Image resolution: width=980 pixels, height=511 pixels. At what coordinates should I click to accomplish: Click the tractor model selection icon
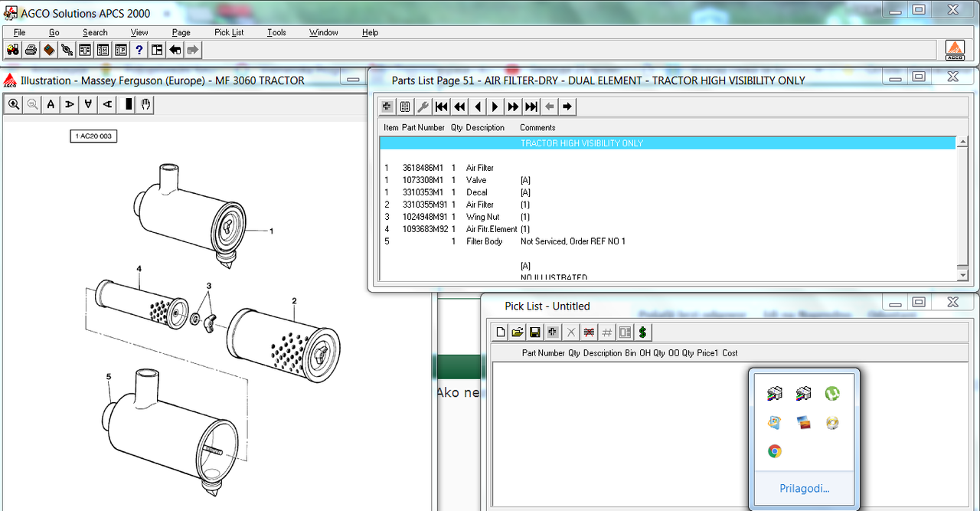(13, 50)
